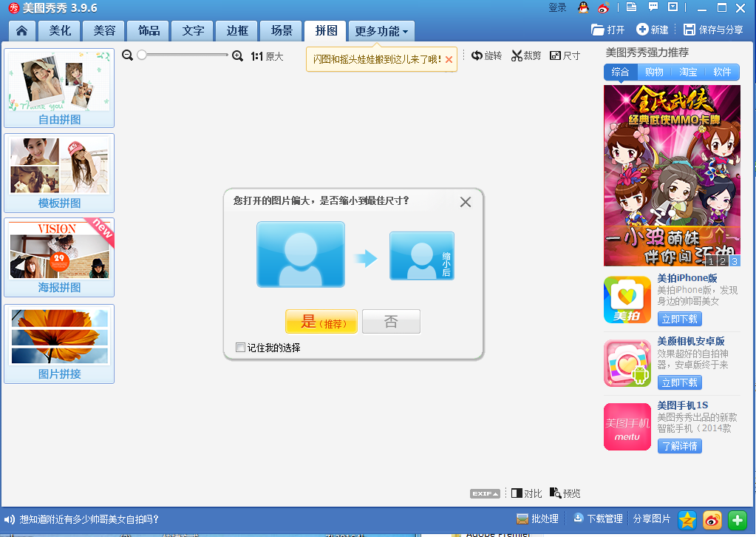Select the 文字 tab
756x537 pixels.
pos(193,31)
